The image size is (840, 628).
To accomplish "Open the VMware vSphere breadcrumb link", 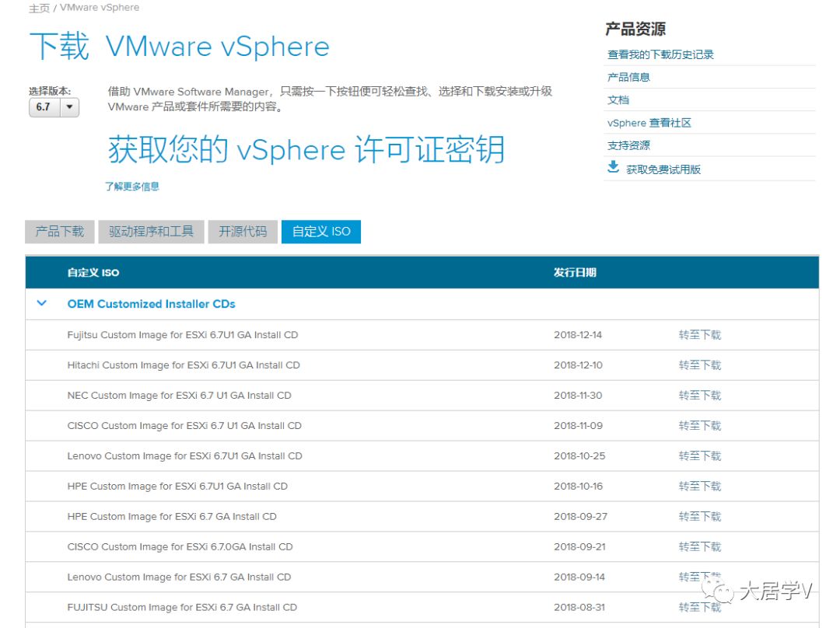I will click(100, 8).
